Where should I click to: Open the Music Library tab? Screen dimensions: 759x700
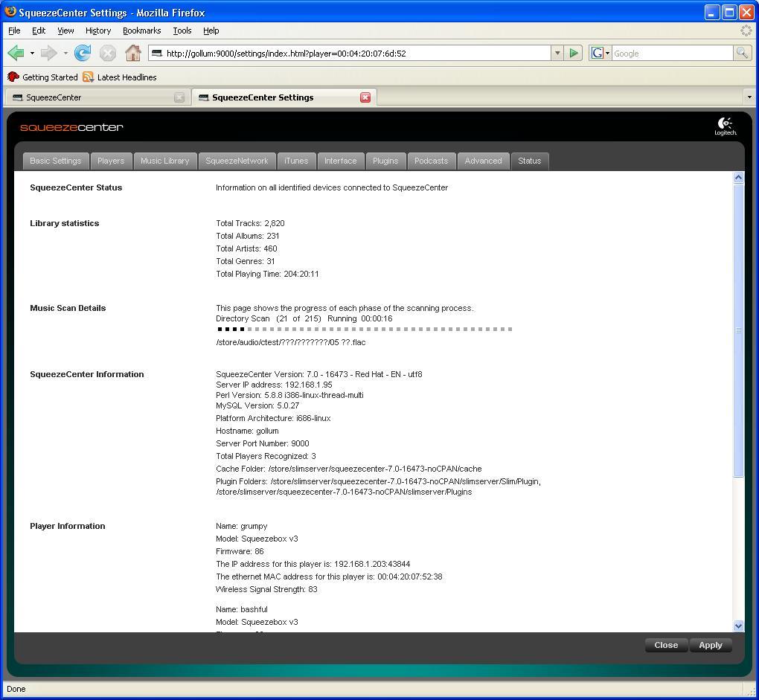click(x=164, y=161)
